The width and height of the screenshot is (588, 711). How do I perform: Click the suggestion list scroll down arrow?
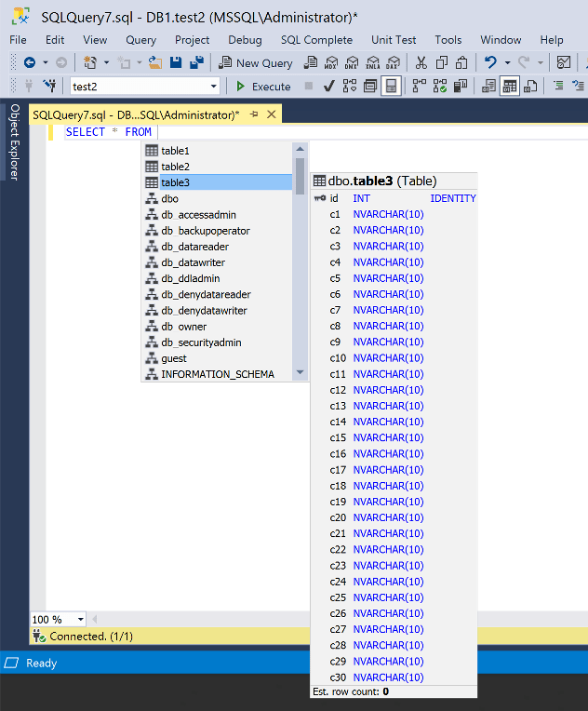301,372
